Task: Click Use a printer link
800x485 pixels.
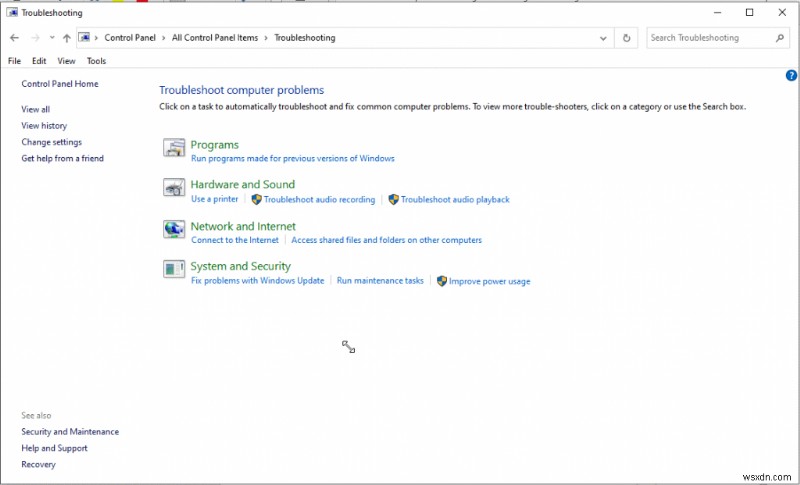Action: tap(215, 199)
